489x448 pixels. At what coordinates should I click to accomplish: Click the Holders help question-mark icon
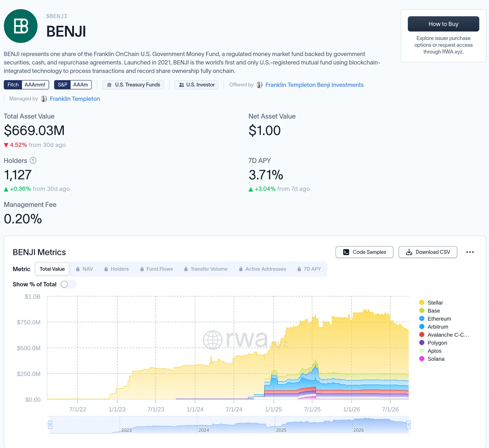tap(33, 160)
